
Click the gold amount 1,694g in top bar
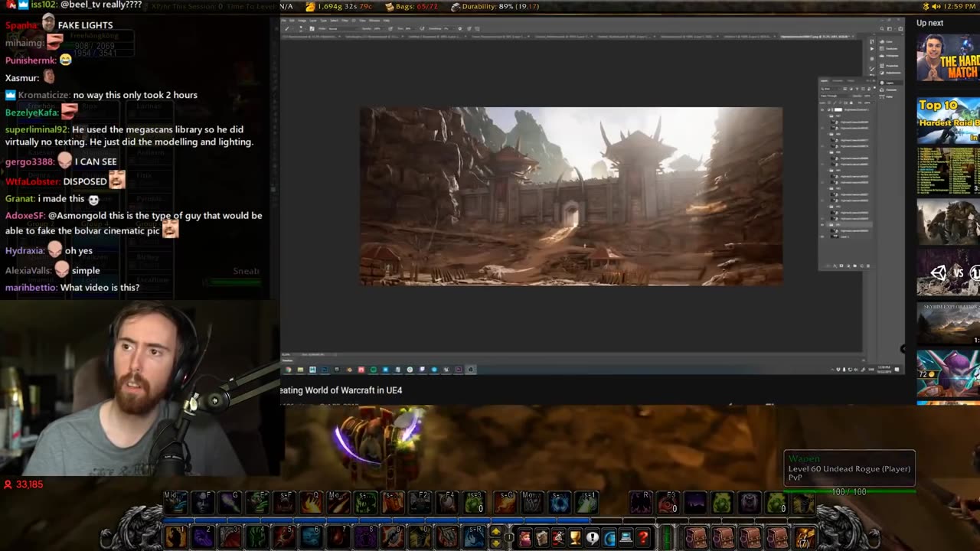332,6
